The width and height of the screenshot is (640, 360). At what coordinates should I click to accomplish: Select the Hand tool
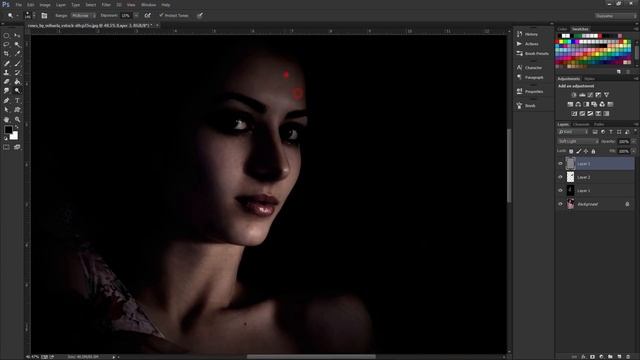pyautogui.click(x=7, y=120)
